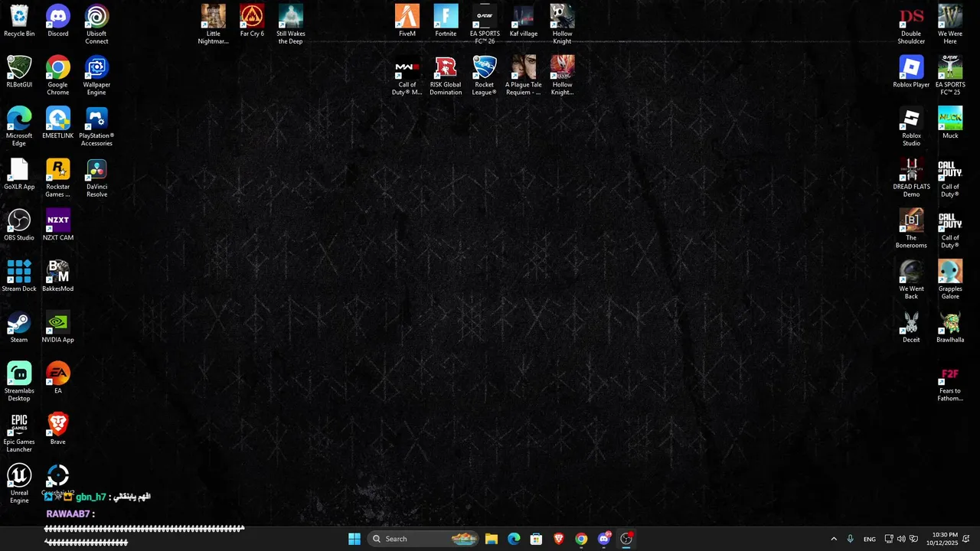Open Brawlhalla desktop shortcut
Image resolution: width=980 pixels, height=551 pixels.
pyautogui.click(x=950, y=328)
